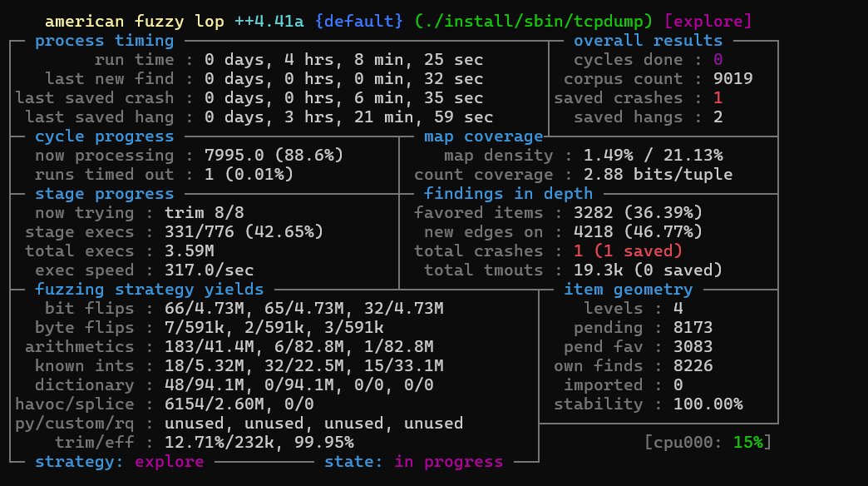Click the state: in progress footer label
This screenshot has width=868, height=486.
(413, 462)
